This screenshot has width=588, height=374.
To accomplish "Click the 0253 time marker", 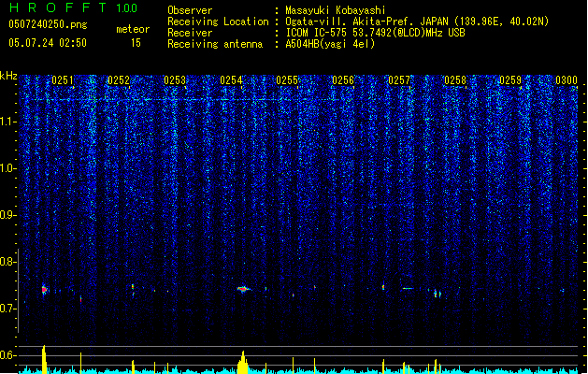I will tap(175, 80).
